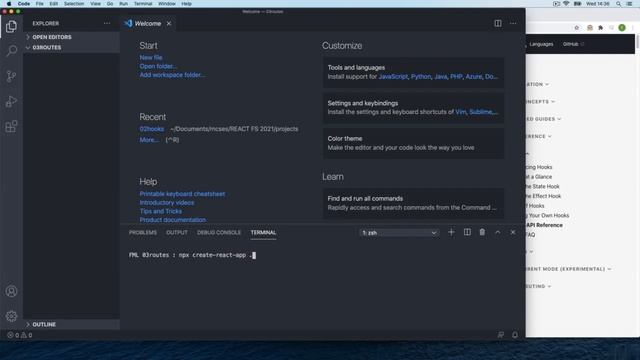Open the Accounts menu icon
Image resolution: width=640 pixels, height=360 pixels.
click(11, 291)
